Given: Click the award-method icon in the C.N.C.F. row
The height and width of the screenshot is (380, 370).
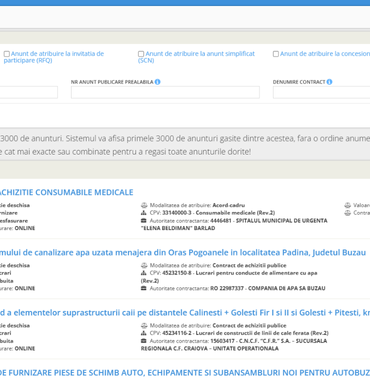Looking at the screenshot, I should point(144,326).
